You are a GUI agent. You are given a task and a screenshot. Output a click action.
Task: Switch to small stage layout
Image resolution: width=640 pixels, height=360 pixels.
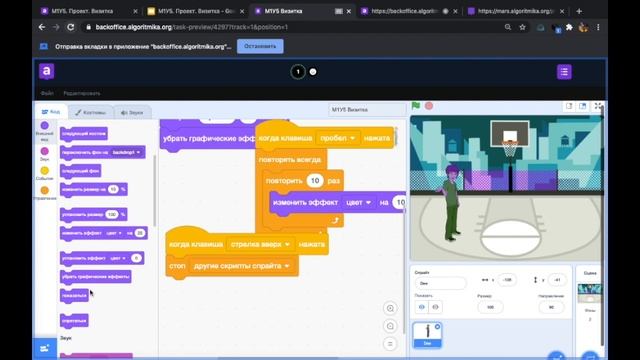(x=569, y=106)
